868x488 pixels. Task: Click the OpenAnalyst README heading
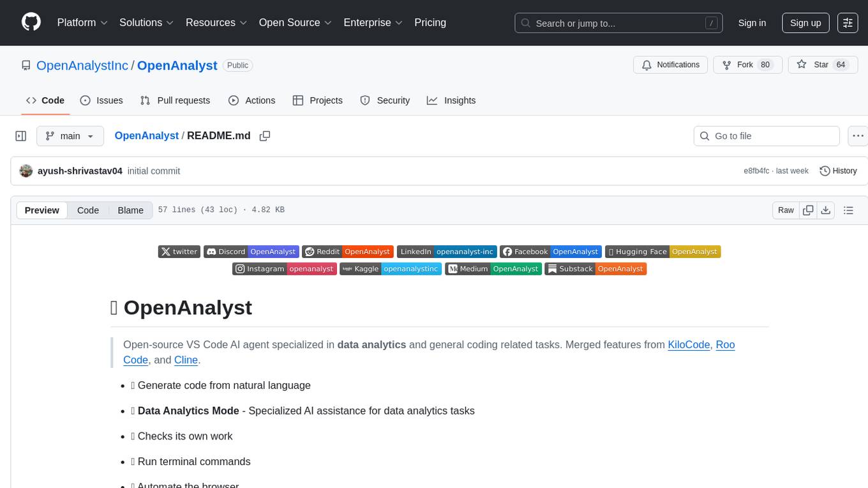(x=181, y=307)
